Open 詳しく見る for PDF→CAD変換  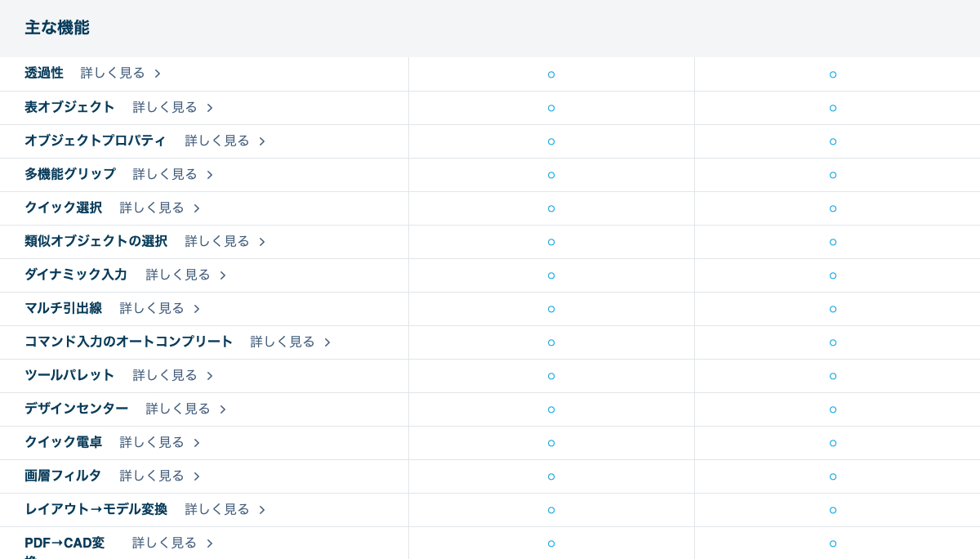pos(165,543)
